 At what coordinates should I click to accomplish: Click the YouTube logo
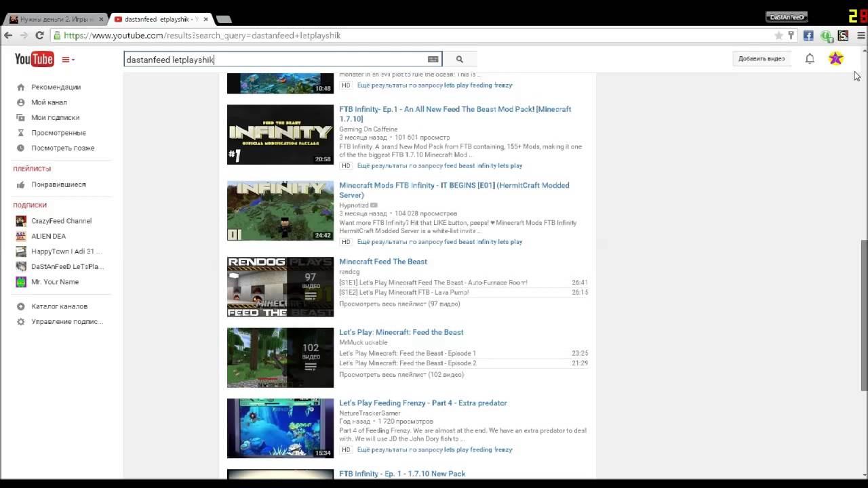tap(34, 60)
